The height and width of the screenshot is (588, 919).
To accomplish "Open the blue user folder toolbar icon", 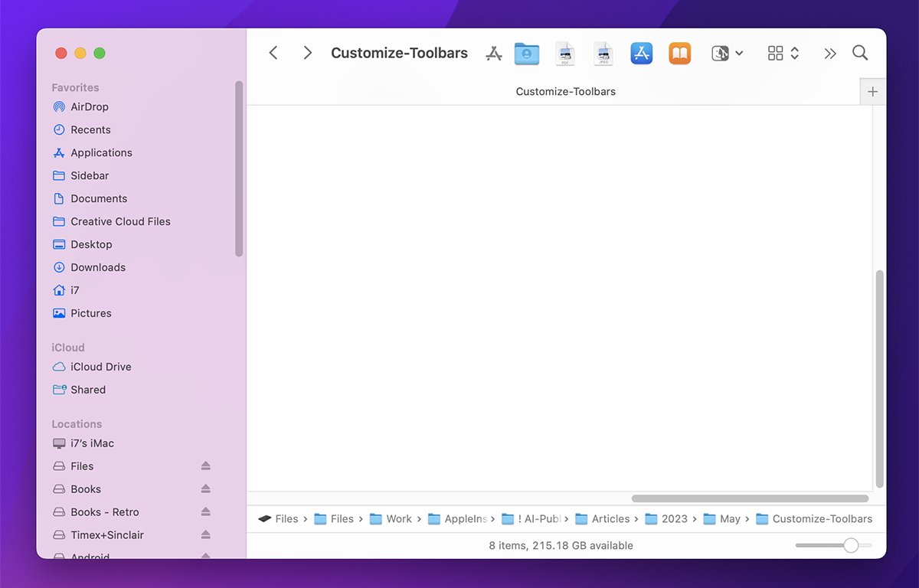I will click(527, 54).
